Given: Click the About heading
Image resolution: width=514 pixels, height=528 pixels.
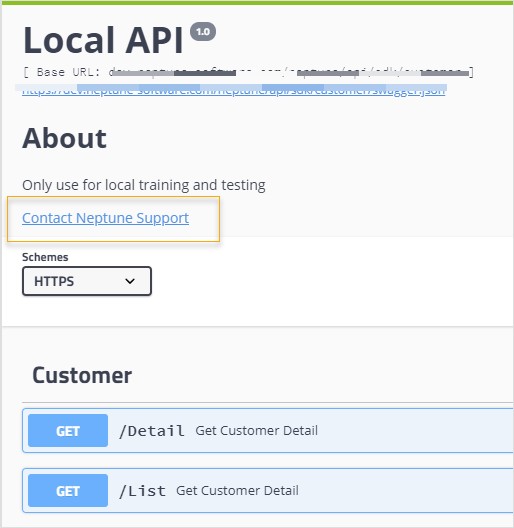Looking at the screenshot, I should (64, 138).
